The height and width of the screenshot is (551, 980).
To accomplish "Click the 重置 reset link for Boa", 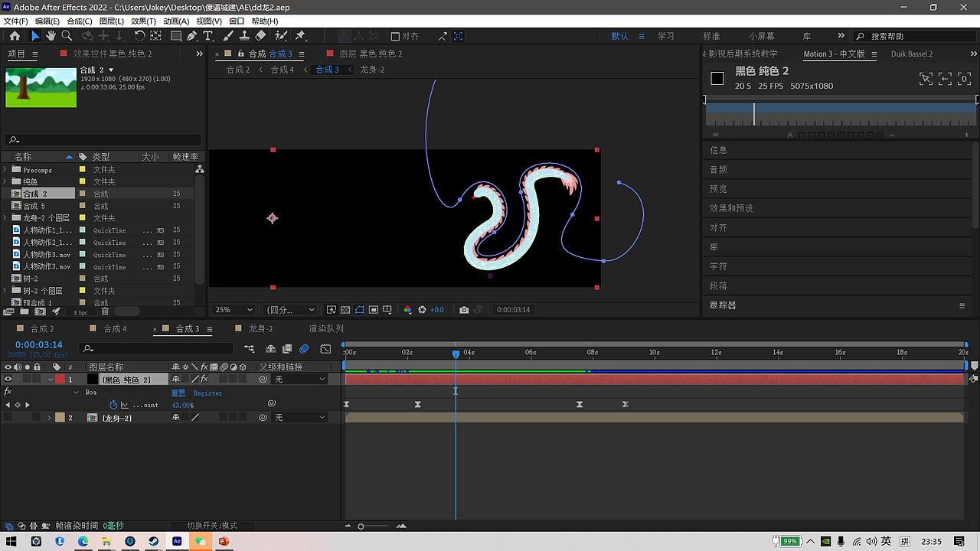I will [178, 393].
